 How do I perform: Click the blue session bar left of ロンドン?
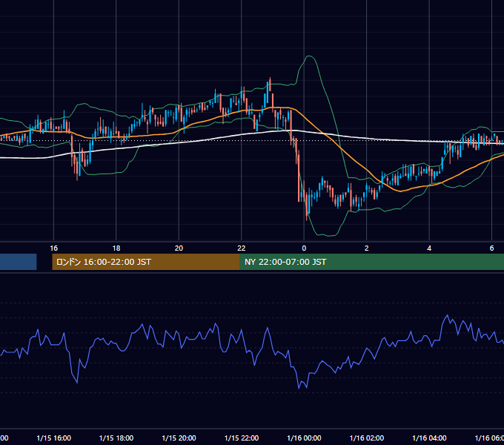point(18,262)
